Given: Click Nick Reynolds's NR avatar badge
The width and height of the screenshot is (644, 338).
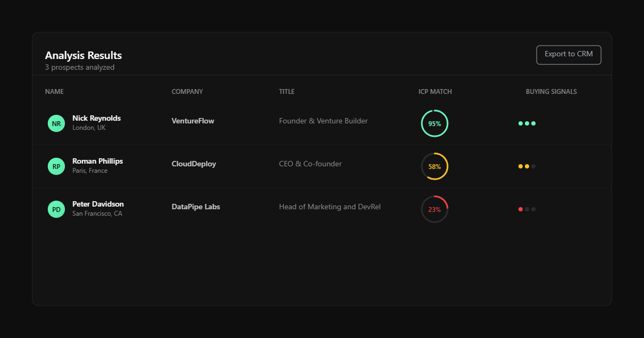Looking at the screenshot, I should click(56, 123).
